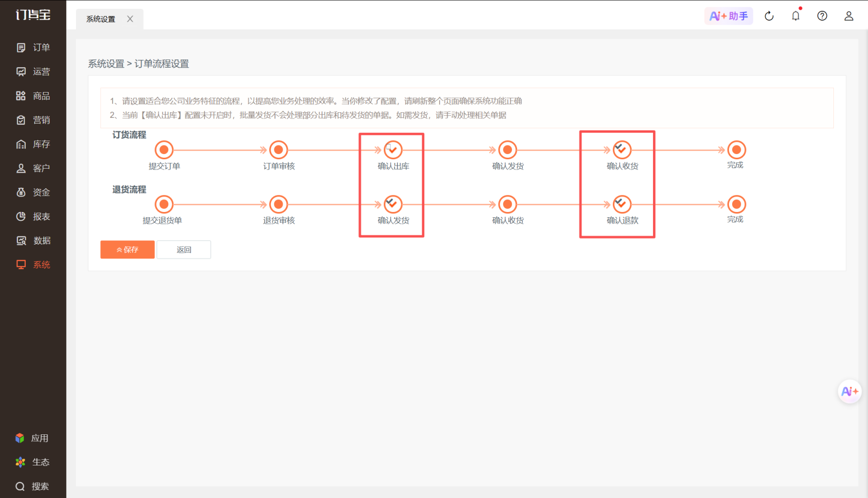The image size is (868, 498).
Task: Open the 运营 sidebar section
Action: pos(33,71)
